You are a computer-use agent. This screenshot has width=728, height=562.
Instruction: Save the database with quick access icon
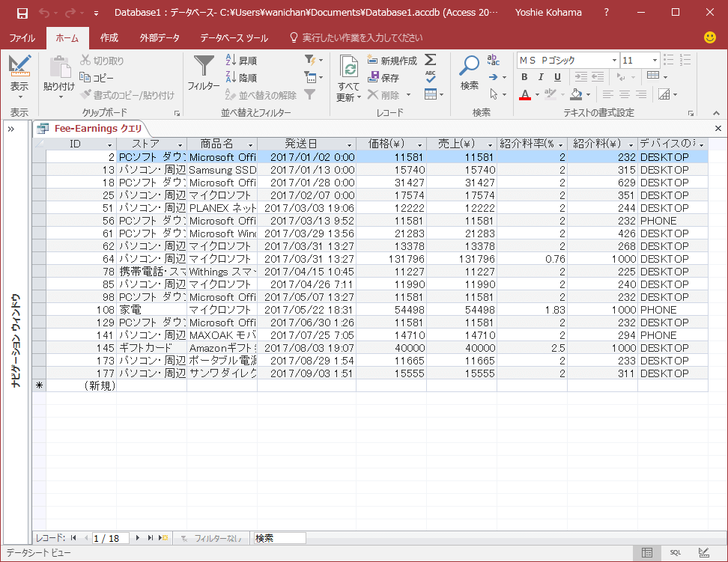point(22,13)
